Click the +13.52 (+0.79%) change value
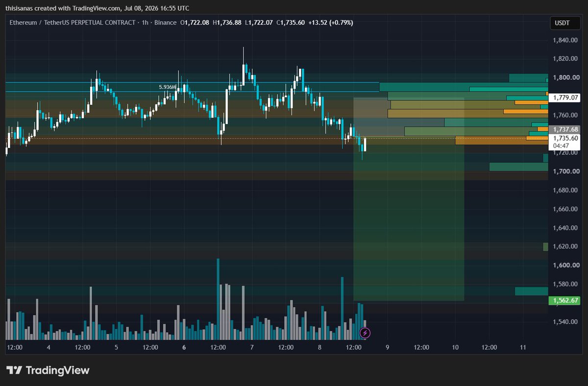Viewport: 588px width, 386px height. [330, 23]
